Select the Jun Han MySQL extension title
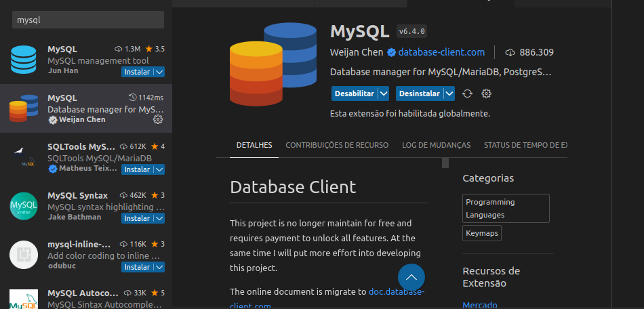Screen dimensions: 644x309 click(62, 49)
